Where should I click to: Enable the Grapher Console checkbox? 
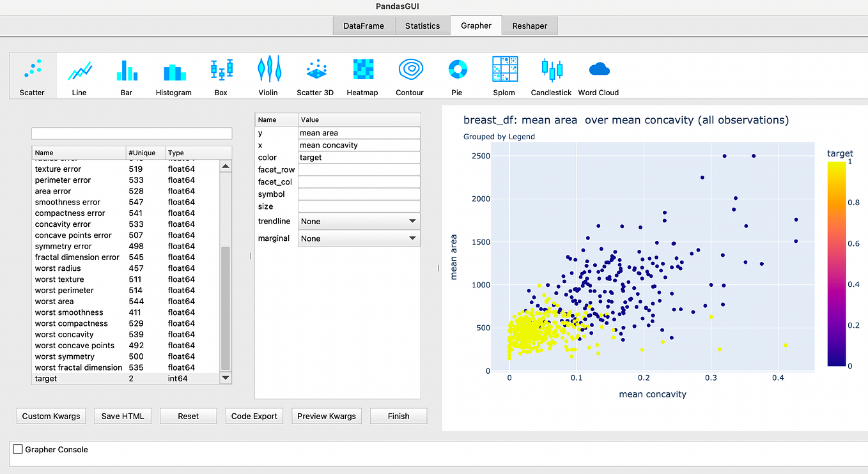pyautogui.click(x=17, y=449)
